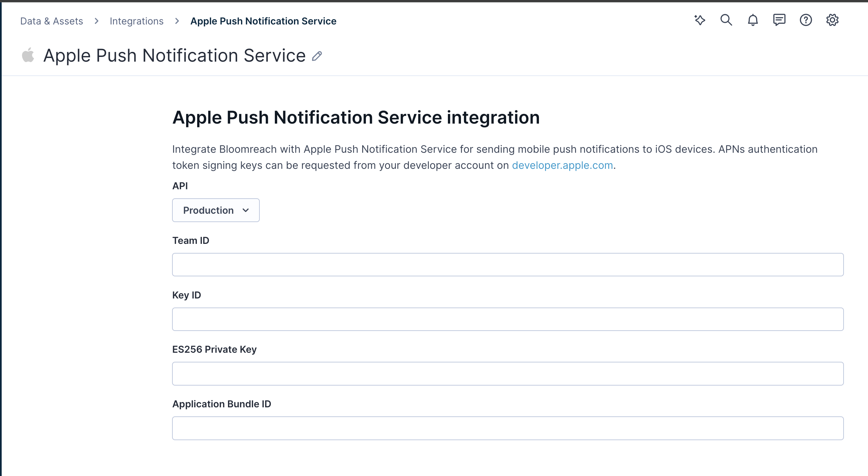The width and height of the screenshot is (868, 476).
Task: Open the global search
Action: click(726, 20)
